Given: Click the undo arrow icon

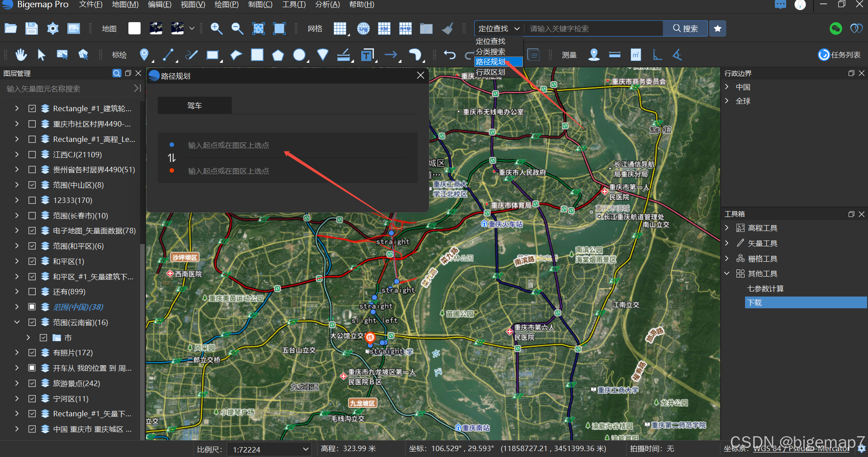Looking at the screenshot, I should pos(449,55).
